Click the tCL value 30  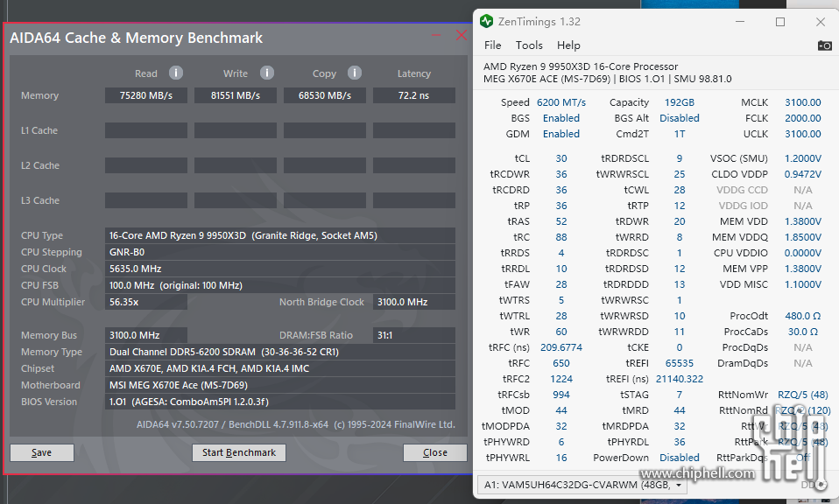(561, 158)
